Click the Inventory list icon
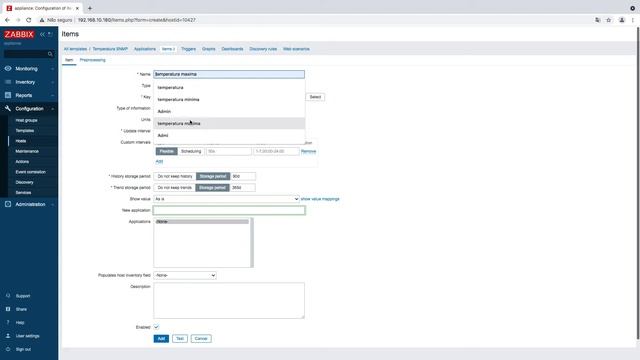Viewport: 640px width, 360px height. (x=8, y=82)
